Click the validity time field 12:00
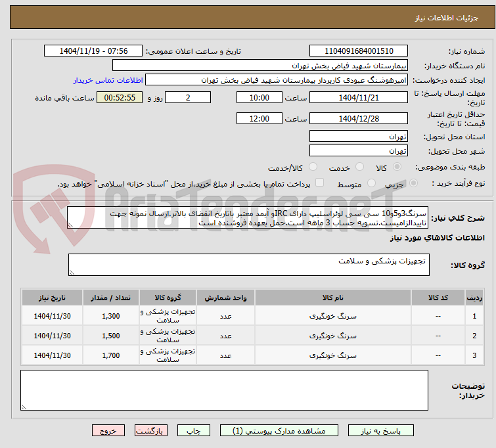The height and width of the screenshot is (448, 496). tap(259, 118)
